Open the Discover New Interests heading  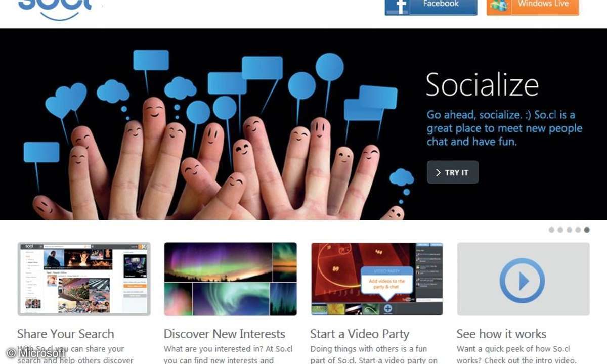tap(225, 334)
